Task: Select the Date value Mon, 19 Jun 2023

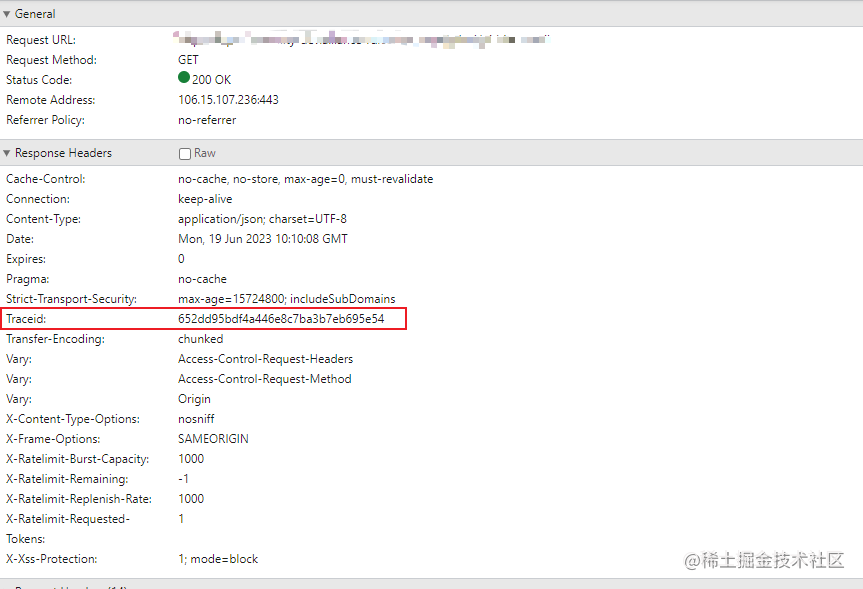Action: [263, 239]
